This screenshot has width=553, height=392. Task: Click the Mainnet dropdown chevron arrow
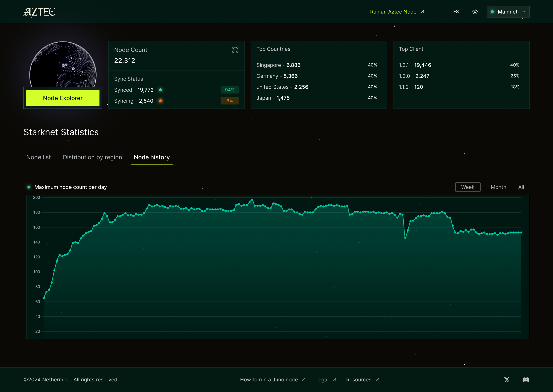click(x=524, y=12)
